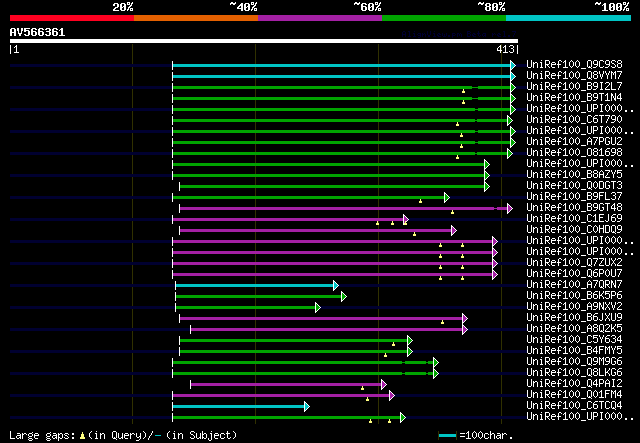Click the 'Large gaps' legend text
The width and height of the screenshot is (640, 443).
42,435
